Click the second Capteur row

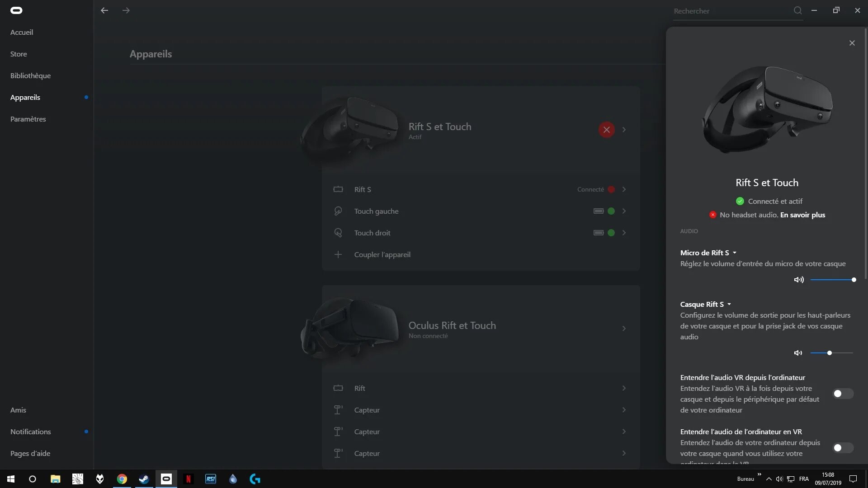[x=481, y=432]
